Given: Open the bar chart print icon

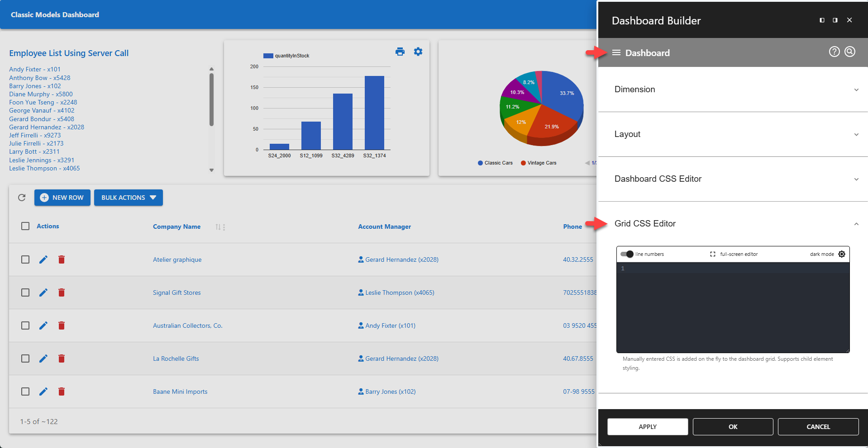Looking at the screenshot, I should [x=400, y=52].
